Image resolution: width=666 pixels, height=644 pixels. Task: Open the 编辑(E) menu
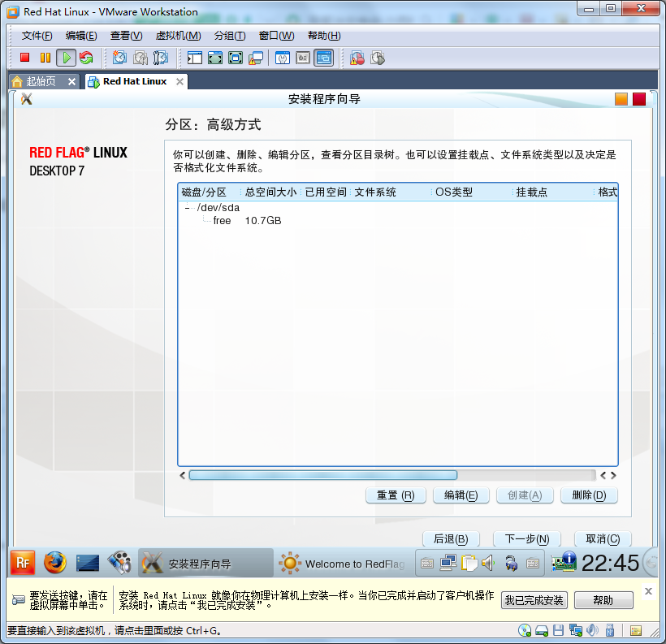click(81, 36)
